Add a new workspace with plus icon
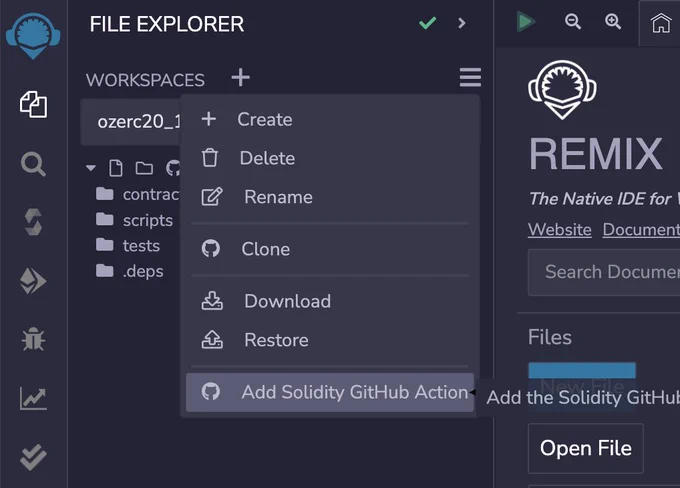 point(241,78)
